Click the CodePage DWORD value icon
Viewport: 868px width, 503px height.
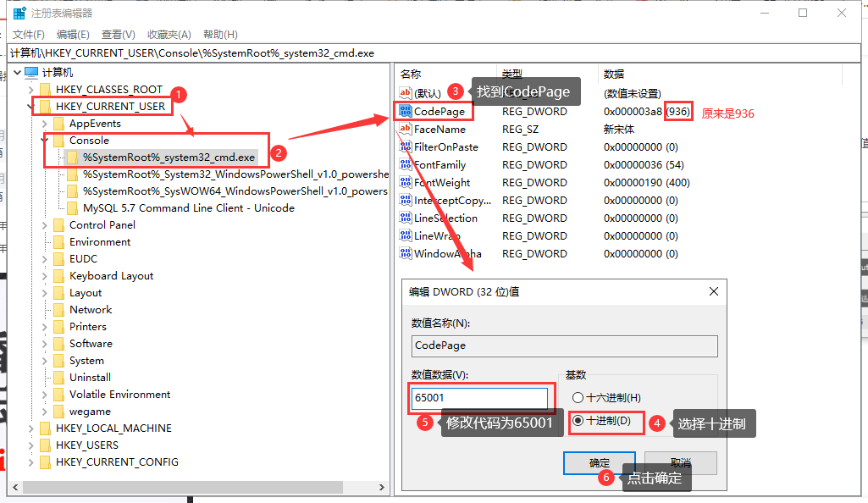click(405, 112)
